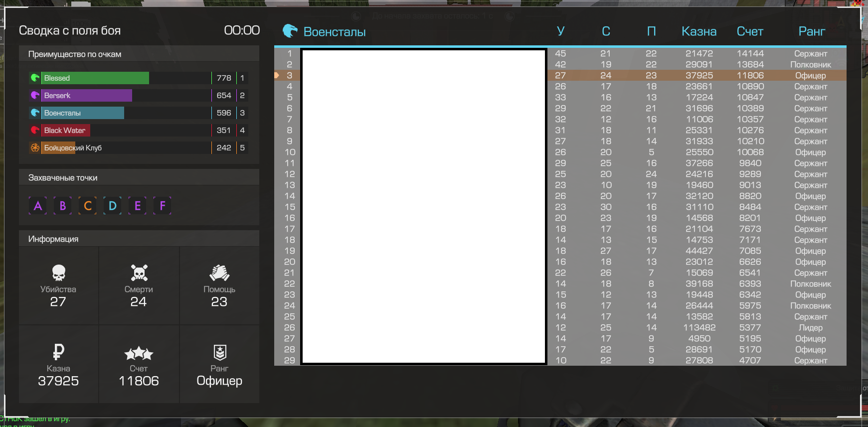Sort by the П assists column header
The height and width of the screenshot is (427, 868).
(x=651, y=31)
